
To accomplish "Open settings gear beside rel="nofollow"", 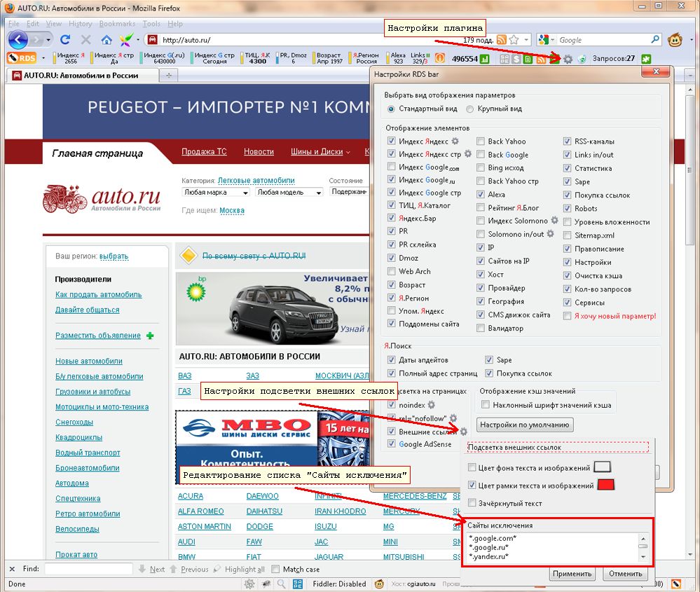I will (453, 418).
